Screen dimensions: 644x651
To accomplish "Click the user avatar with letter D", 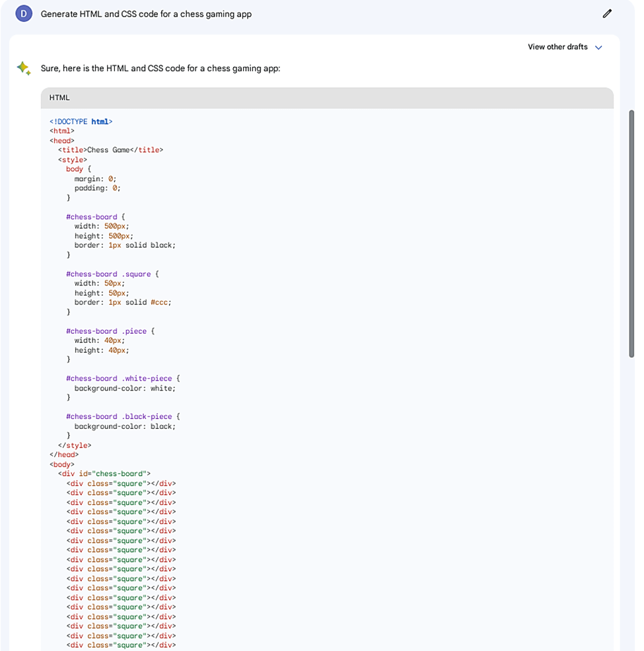I will 24,14.
